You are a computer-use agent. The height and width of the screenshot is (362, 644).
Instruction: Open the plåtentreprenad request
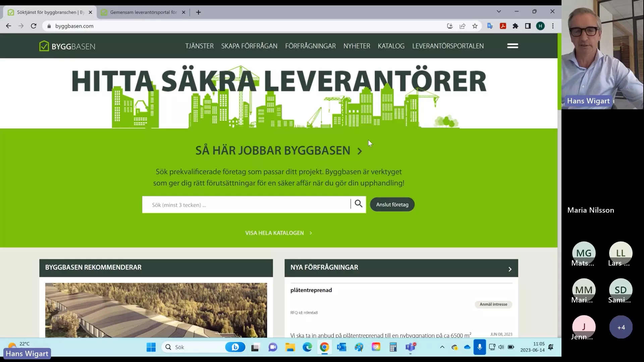pyautogui.click(x=311, y=290)
